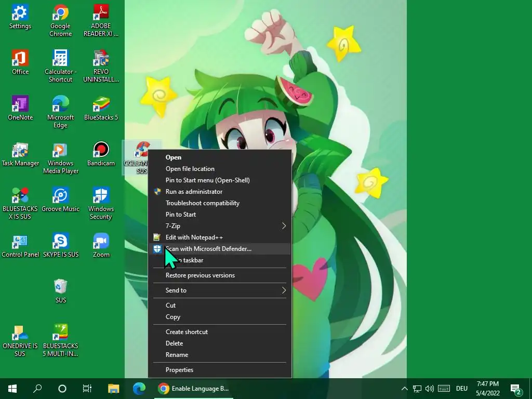Open the network status tray icon
This screenshot has width=532, height=399.
417,389
